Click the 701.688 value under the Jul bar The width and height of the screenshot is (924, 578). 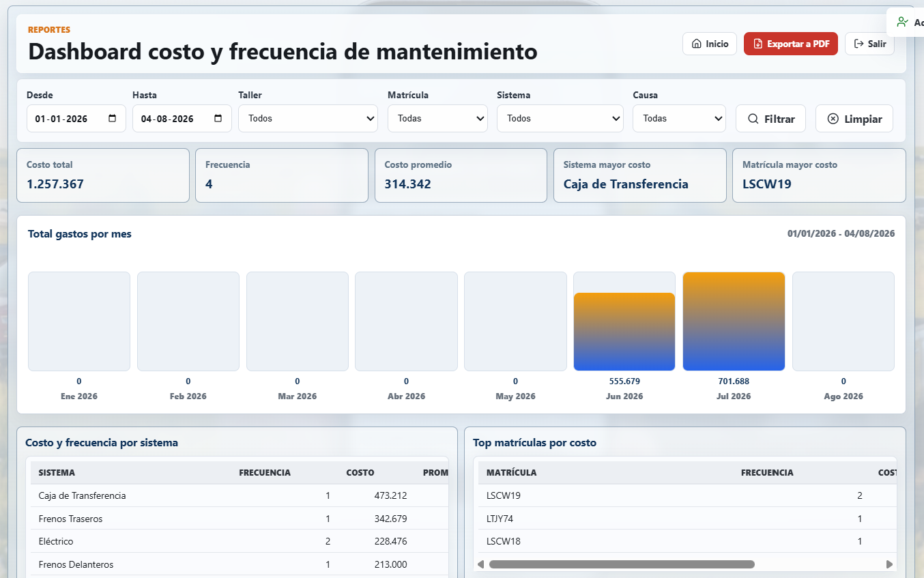734,381
